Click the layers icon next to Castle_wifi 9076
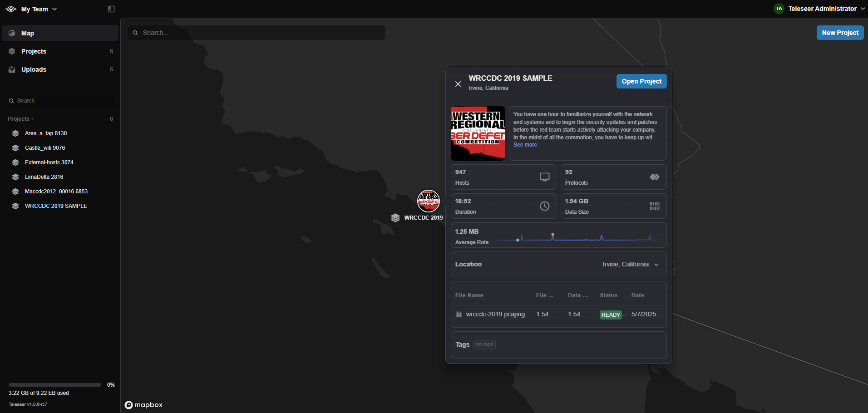Screen dimensions: 868x413 15,148
